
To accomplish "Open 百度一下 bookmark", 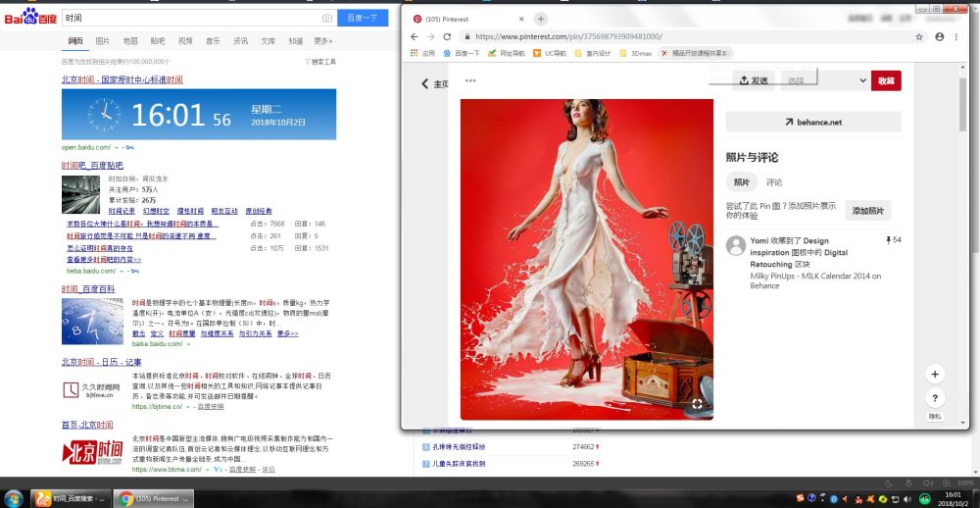I will tap(462, 53).
